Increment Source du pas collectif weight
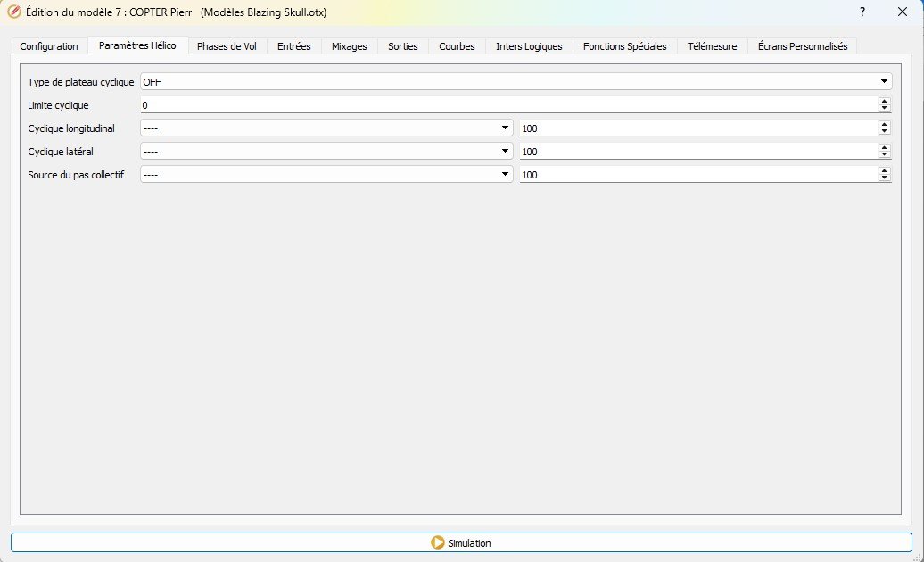 tap(884, 171)
